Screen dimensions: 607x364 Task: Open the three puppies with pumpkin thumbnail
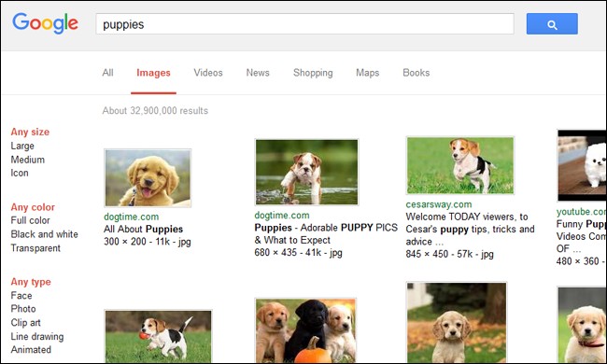click(x=305, y=330)
